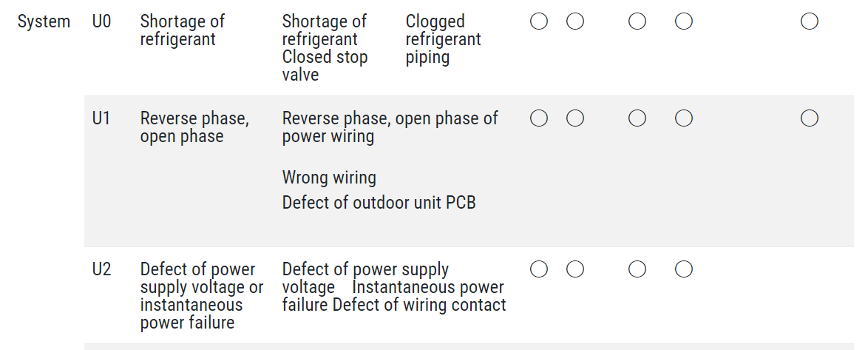Select the first circle in the U2 row
The width and height of the screenshot is (868, 350).
click(539, 269)
